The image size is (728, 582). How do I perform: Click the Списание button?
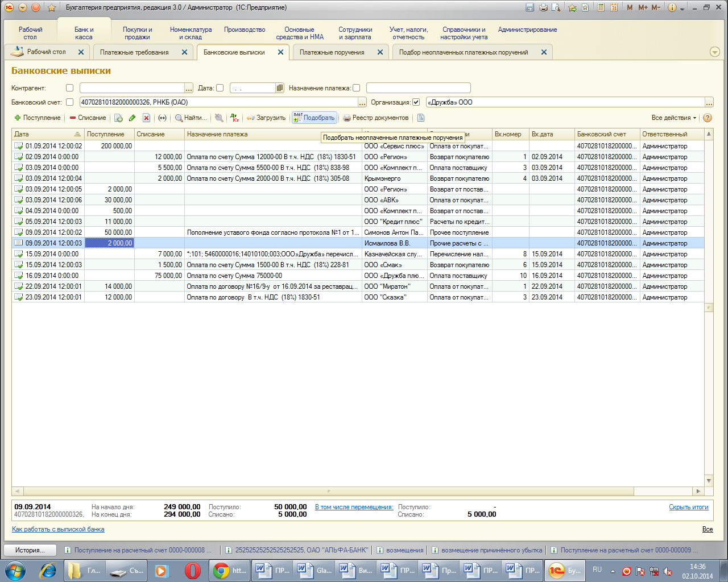(88, 118)
